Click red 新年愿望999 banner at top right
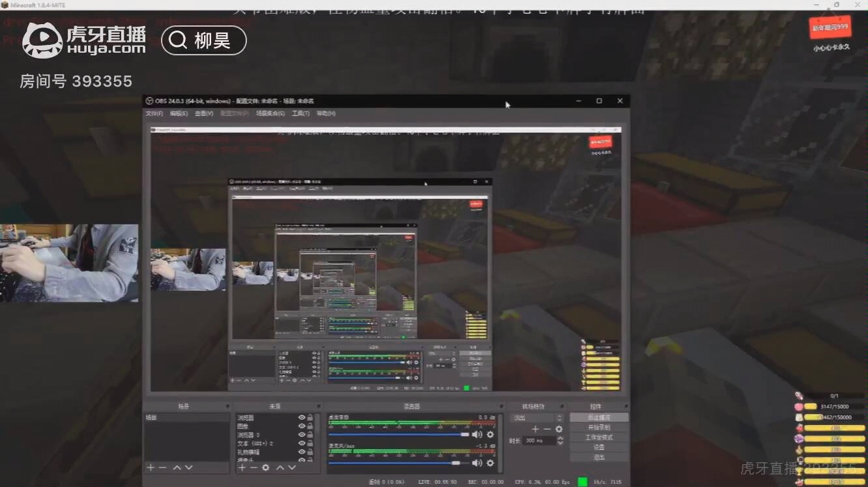 830,26
